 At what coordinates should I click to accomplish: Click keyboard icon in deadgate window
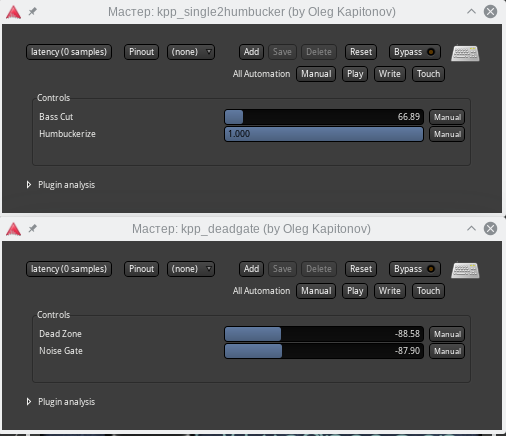click(x=465, y=270)
